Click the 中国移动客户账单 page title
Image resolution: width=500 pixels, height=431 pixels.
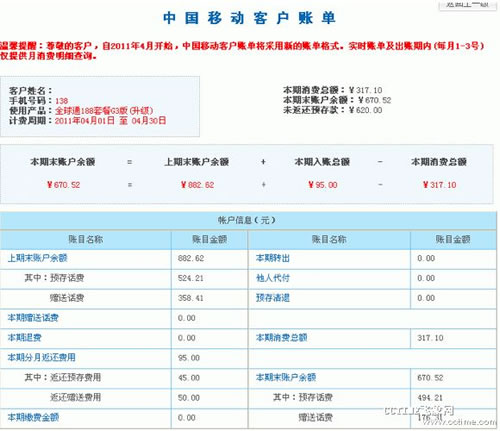(249, 18)
